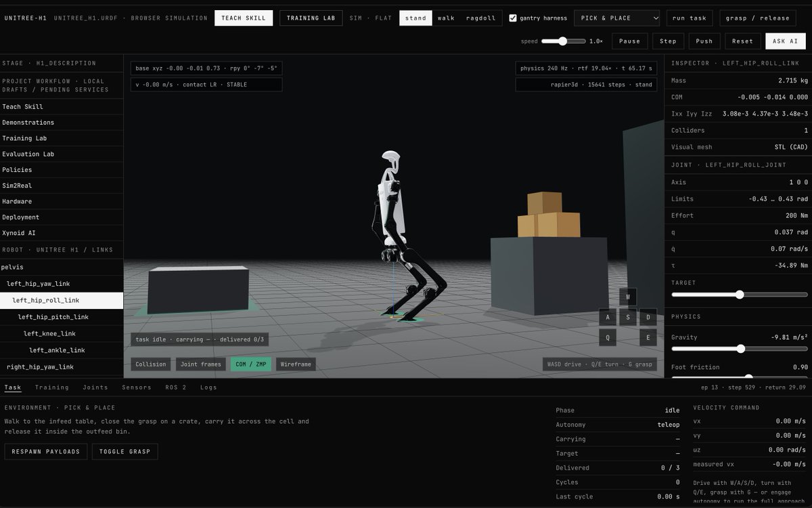
Task: Open Training Lab in sidebar
Action: tap(62, 138)
